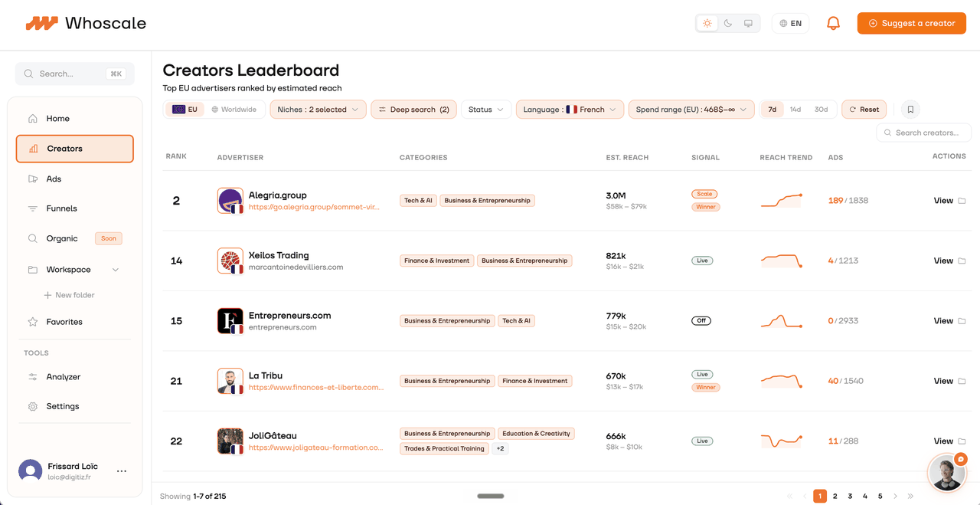Click Off signal badge for Entrepreneurs.com
This screenshot has height=505, width=980.
coord(701,321)
